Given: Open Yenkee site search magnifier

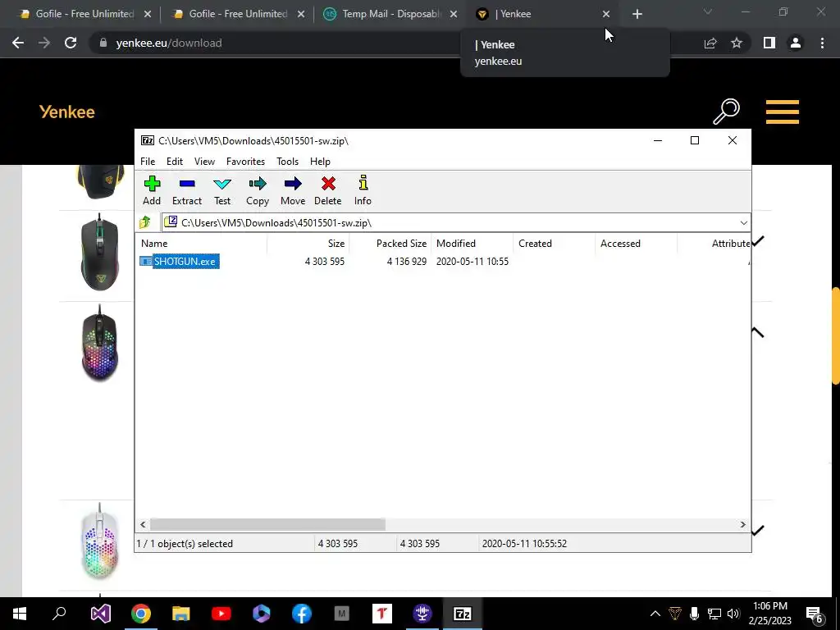Looking at the screenshot, I should coord(726,112).
